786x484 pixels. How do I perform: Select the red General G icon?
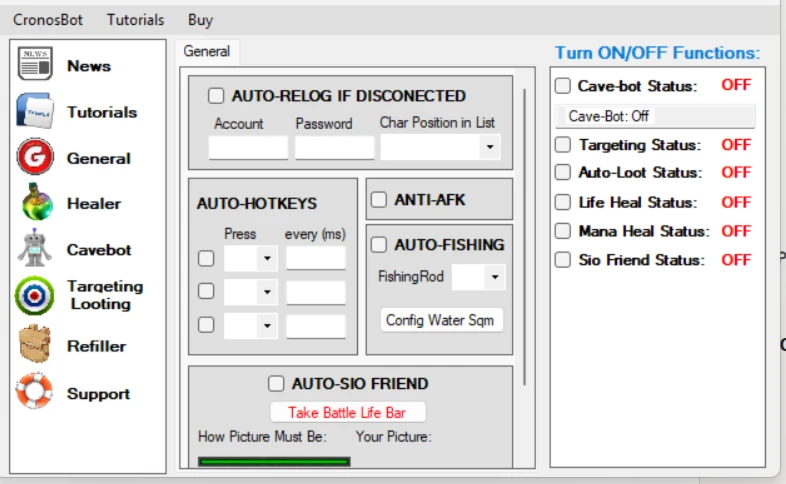(35, 157)
